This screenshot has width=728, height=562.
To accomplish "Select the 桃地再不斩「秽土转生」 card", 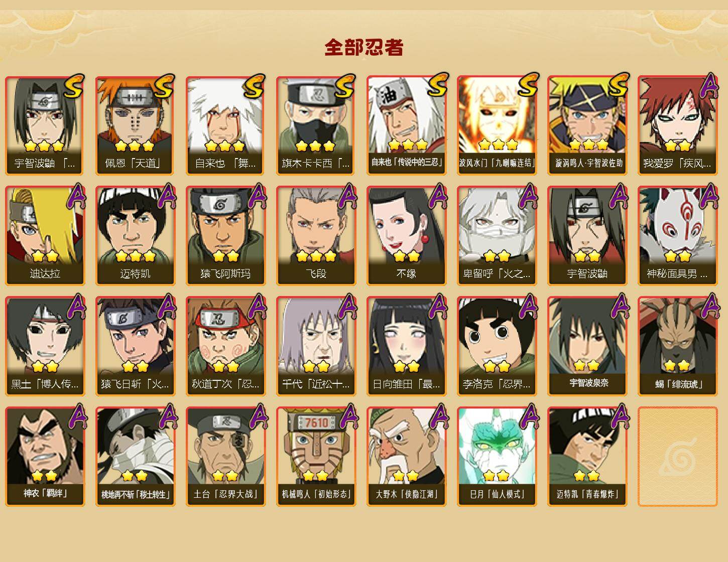I will pyautogui.click(x=135, y=457).
